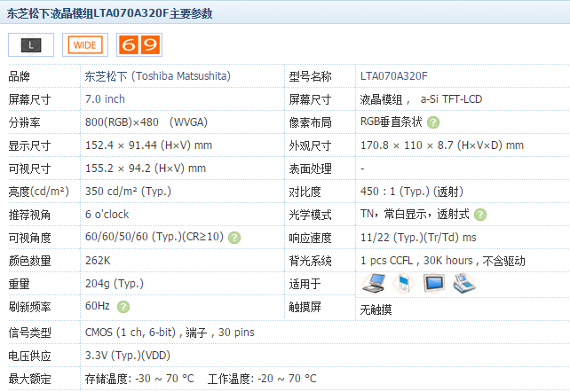570x392 pixels.
Task: Click the 东芝松下液晶模组LTA070A320F主要参数 heading
Action: pyautogui.click(x=111, y=12)
